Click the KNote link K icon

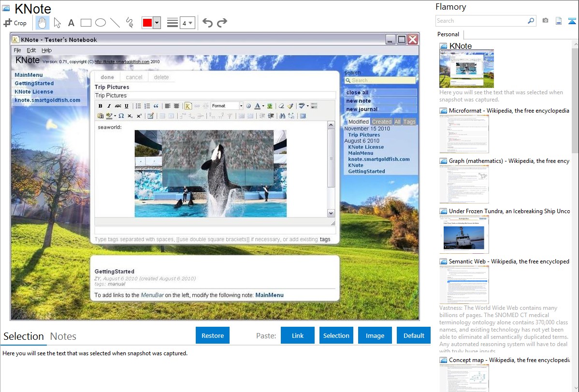pos(188,106)
